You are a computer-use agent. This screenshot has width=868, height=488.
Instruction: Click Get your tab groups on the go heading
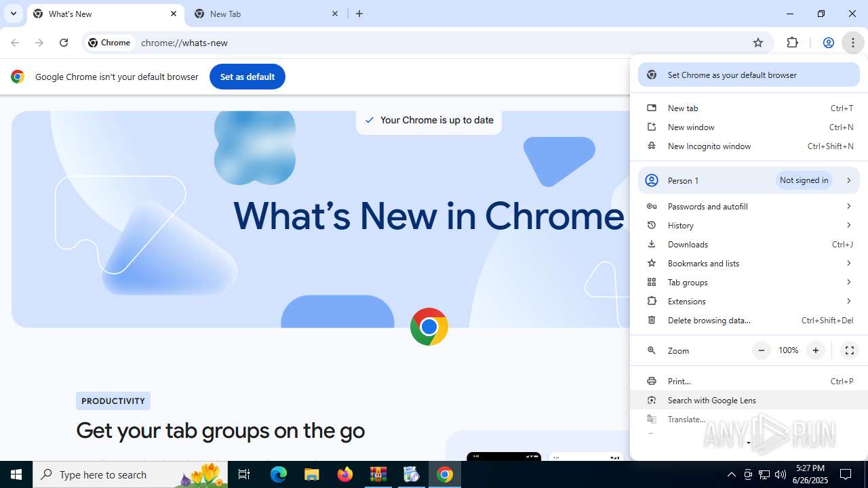click(220, 430)
